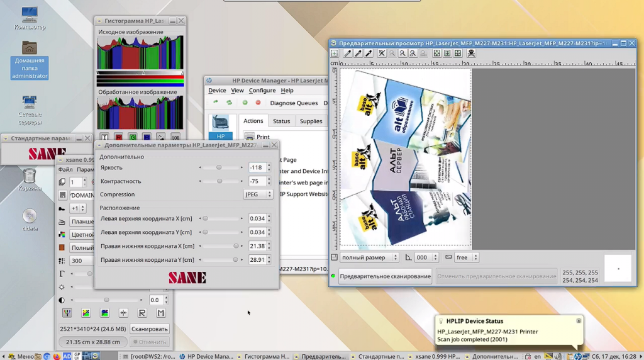Open the 300 resolution dropdown in xsane
644x360 pixels.
tap(82, 261)
